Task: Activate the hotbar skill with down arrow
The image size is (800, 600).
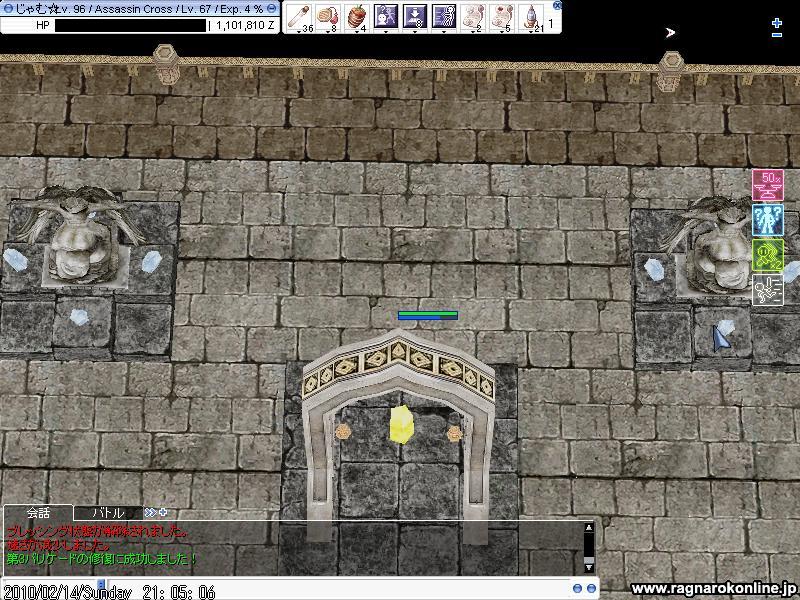Action: (415, 17)
